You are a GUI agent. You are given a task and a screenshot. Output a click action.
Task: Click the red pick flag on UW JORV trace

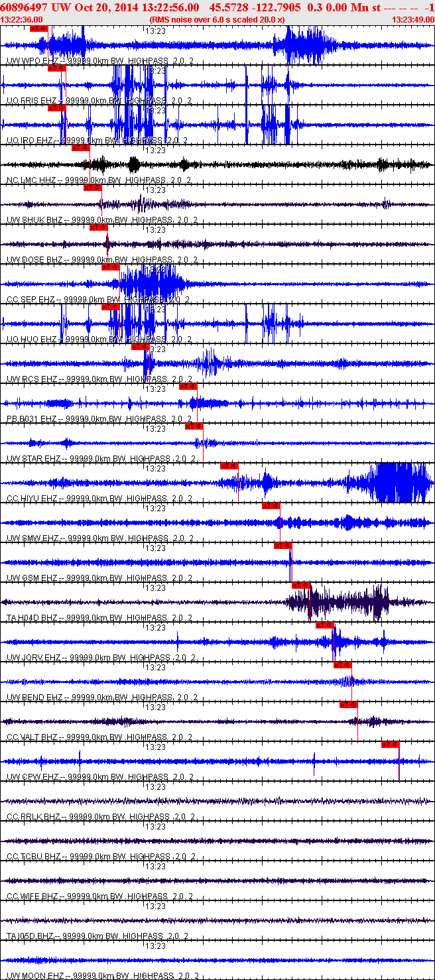(325, 625)
